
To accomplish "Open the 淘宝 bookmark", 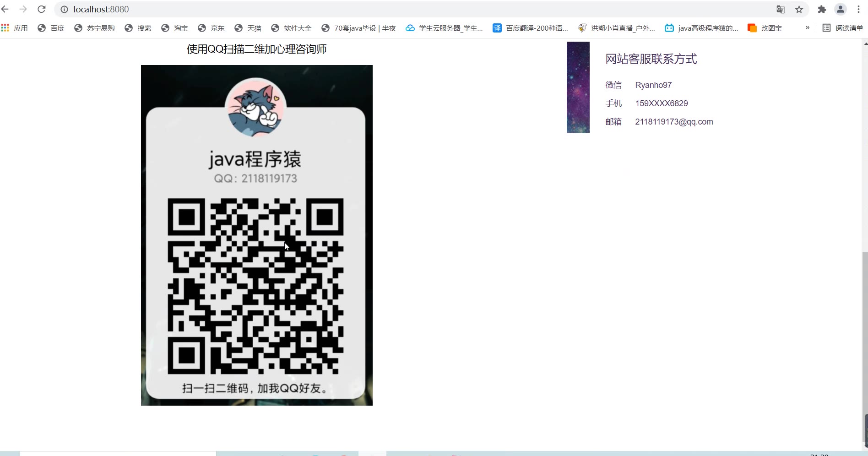I will point(174,28).
